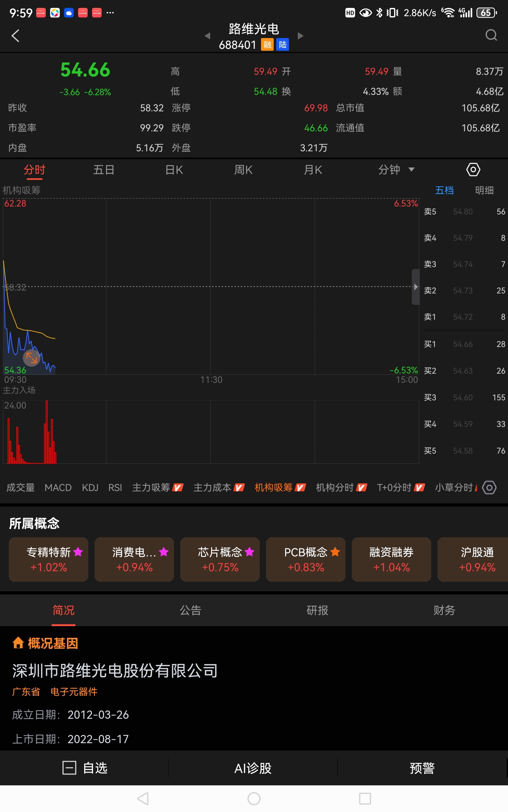
Task: Go to next stock with right triangle
Action: [300, 36]
